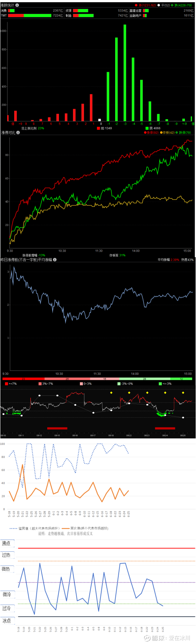Click the white 平(52) legend dot
Image resolution: width=196 pixels, height=644 pixels.
point(159,5)
